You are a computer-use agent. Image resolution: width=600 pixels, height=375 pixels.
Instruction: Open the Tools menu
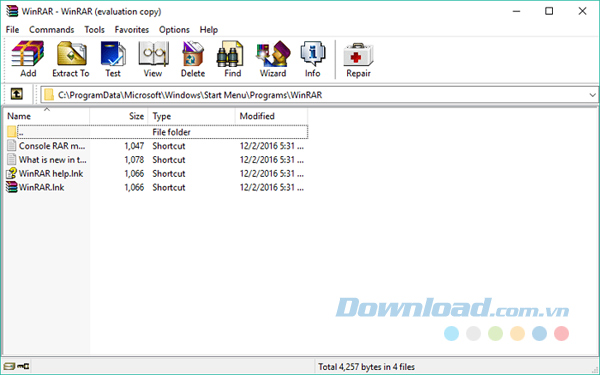point(95,29)
